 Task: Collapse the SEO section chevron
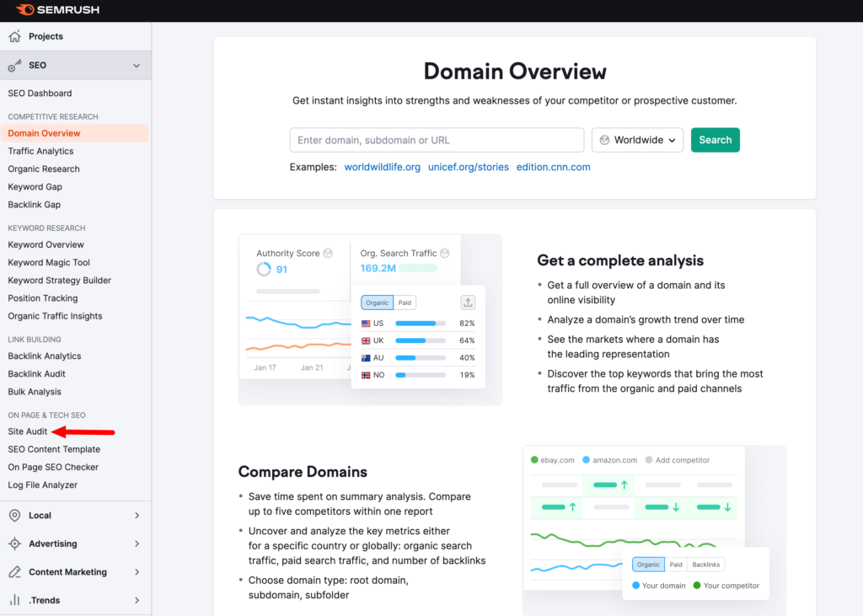click(137, 66)
